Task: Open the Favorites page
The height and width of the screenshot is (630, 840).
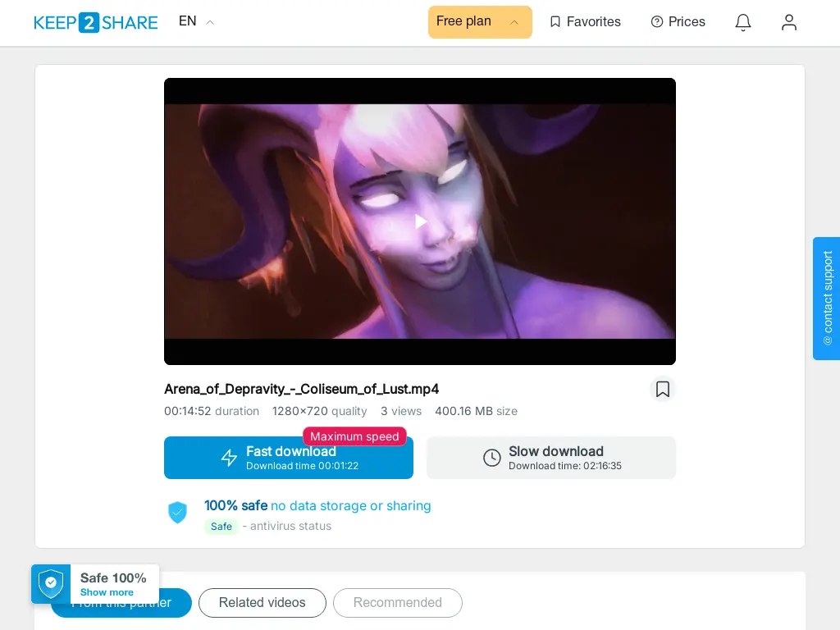Action: pos(585,22)
